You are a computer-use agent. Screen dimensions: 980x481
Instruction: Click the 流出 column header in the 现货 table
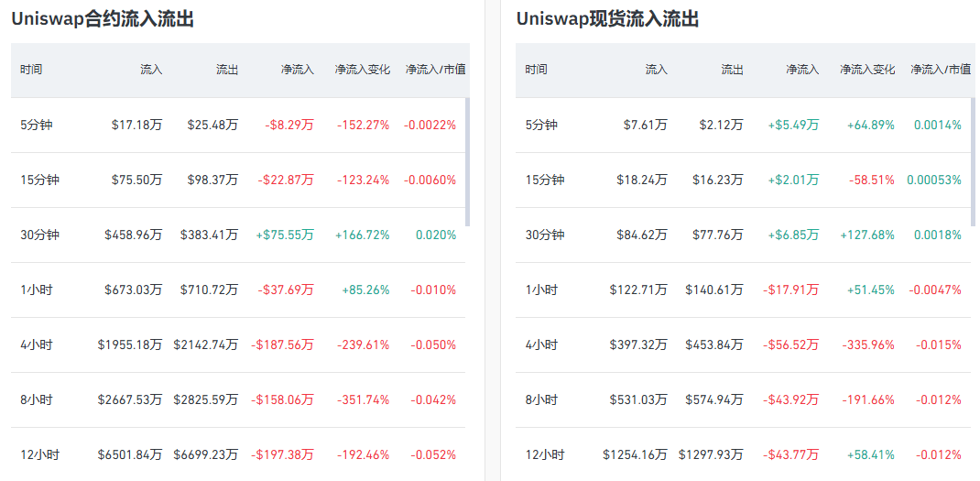[x=733, y=70]
